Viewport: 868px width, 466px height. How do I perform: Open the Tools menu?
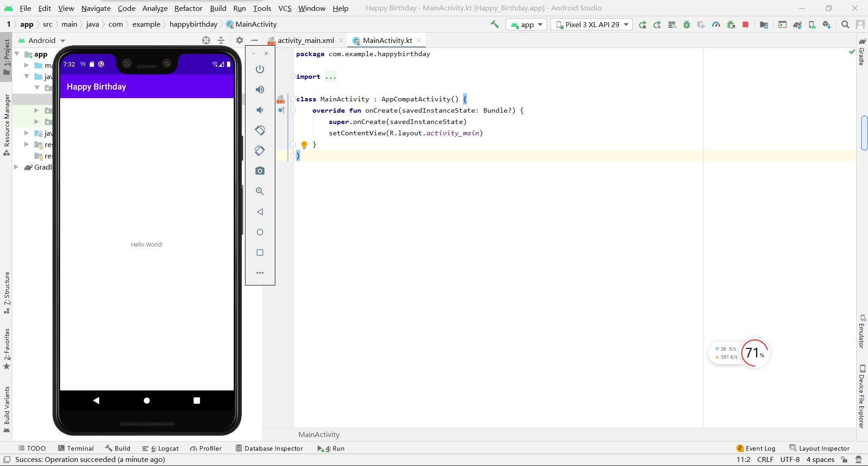pyautogui.click(x=262, y=8)
